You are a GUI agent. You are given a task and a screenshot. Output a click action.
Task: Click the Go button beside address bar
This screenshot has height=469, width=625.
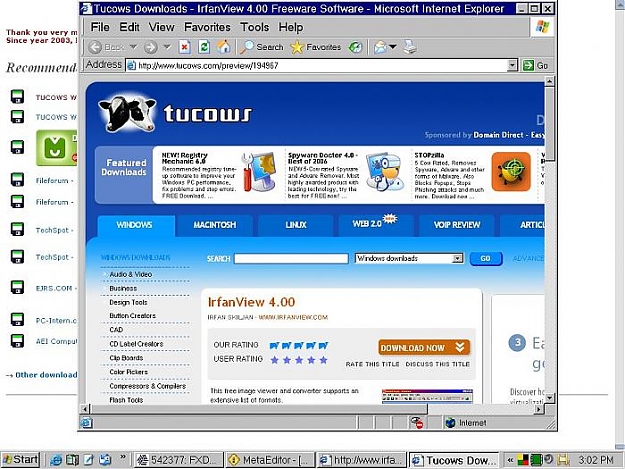536,65
